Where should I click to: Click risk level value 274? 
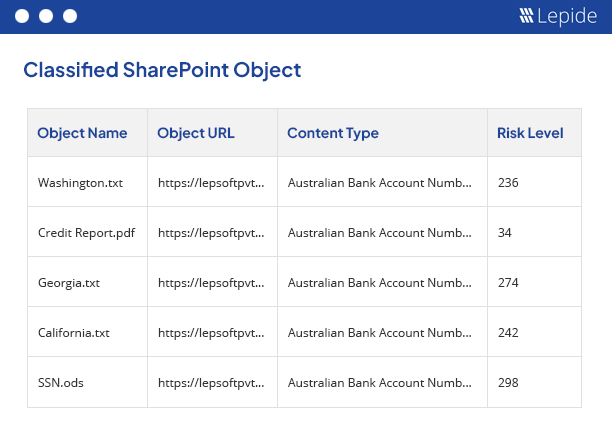pyautogui.click(x=508, y=283)
